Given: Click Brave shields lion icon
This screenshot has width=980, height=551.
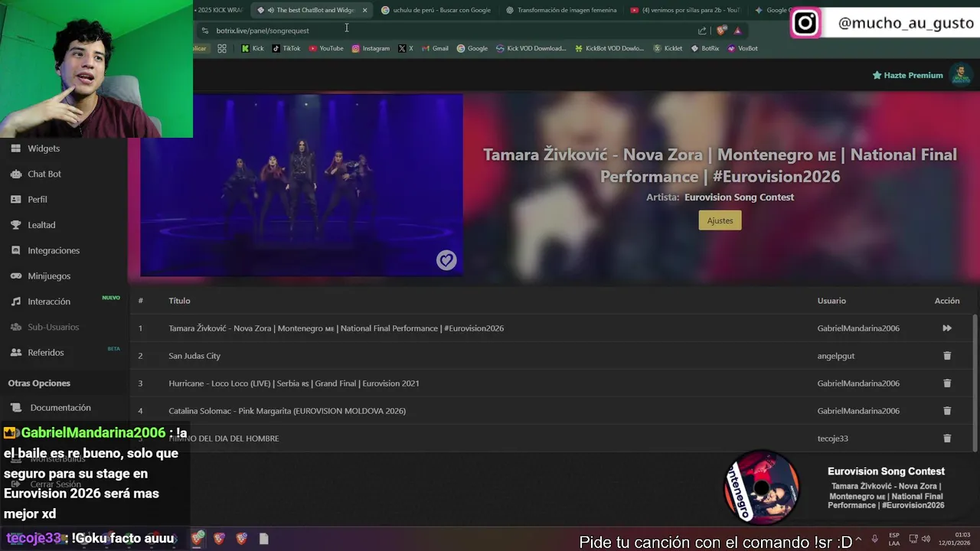Looking at the screenshot, I should click(721, 31).
